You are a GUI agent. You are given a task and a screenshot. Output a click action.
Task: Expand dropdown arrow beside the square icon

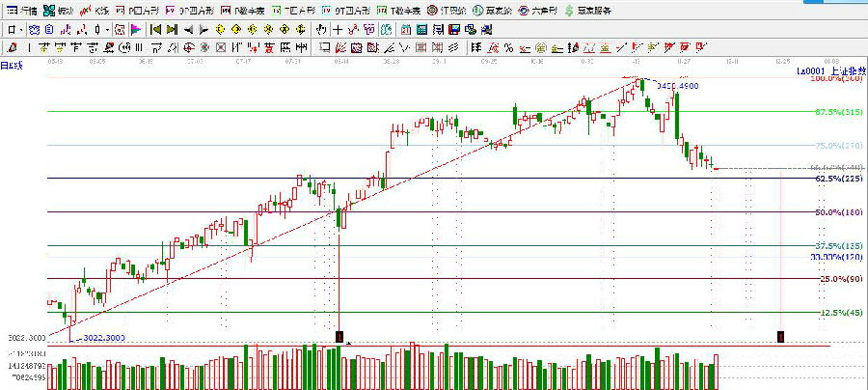click(20, 29)
